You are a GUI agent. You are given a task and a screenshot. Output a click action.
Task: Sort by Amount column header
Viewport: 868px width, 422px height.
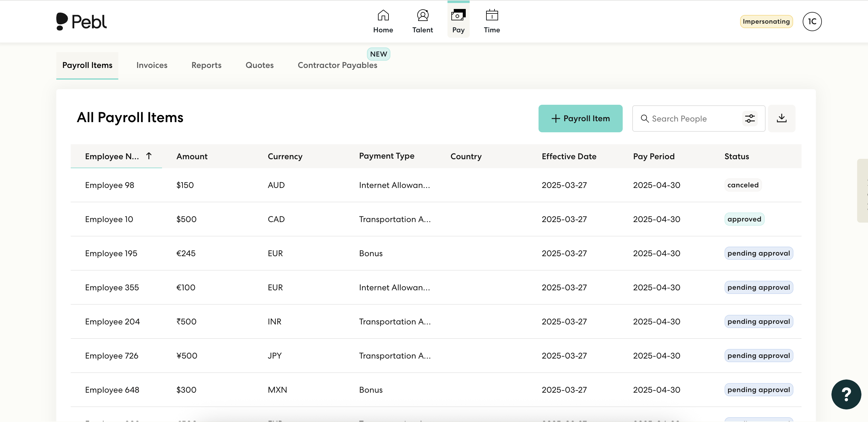pyautogui.click(x=192, y=156)
